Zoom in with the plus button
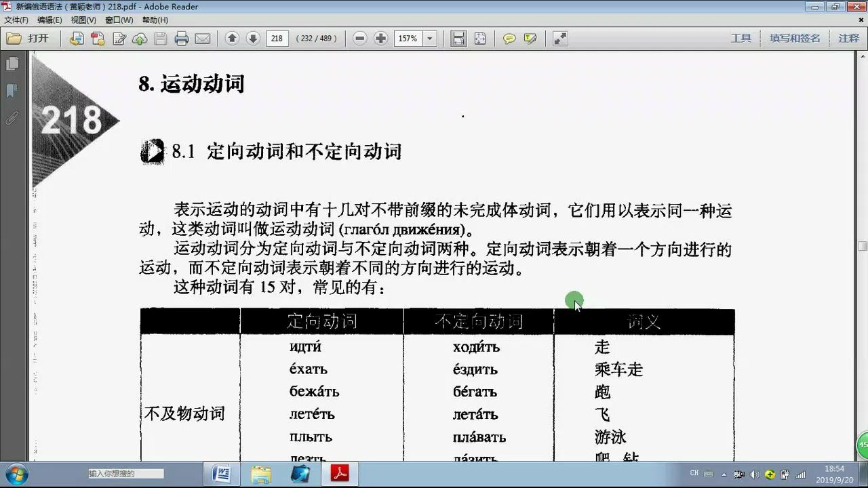This screenshot has height=488, width=868. point(381,39)
